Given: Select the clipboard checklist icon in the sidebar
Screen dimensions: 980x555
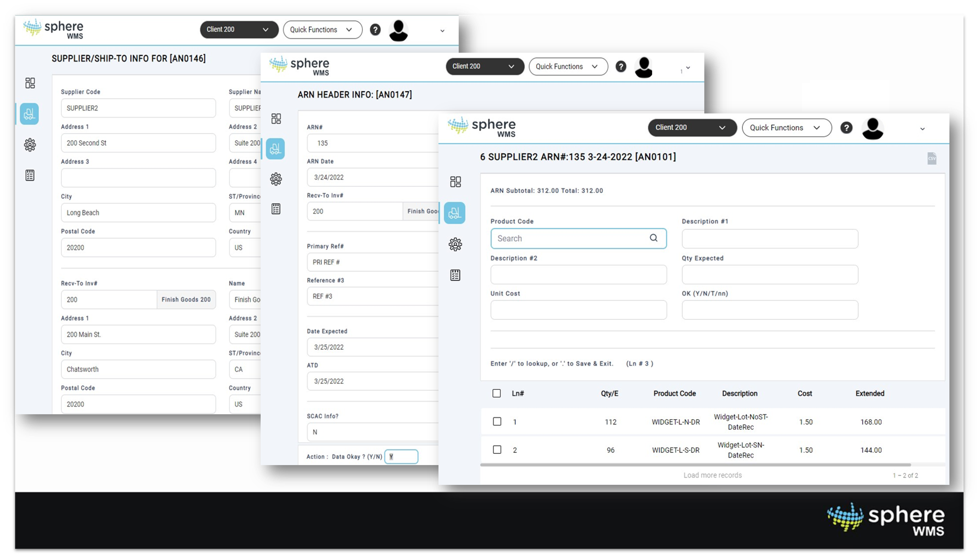Looking at the screenshot, I should (x=455, y=275).
